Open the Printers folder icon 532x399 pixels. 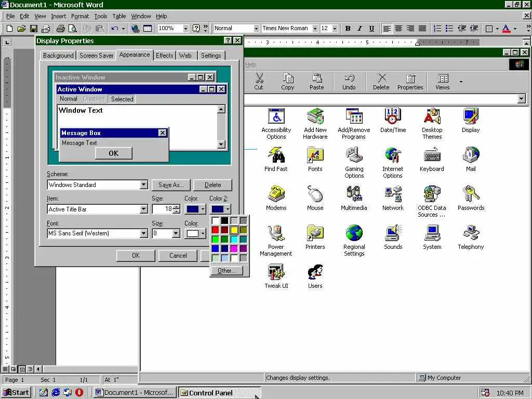315,237
